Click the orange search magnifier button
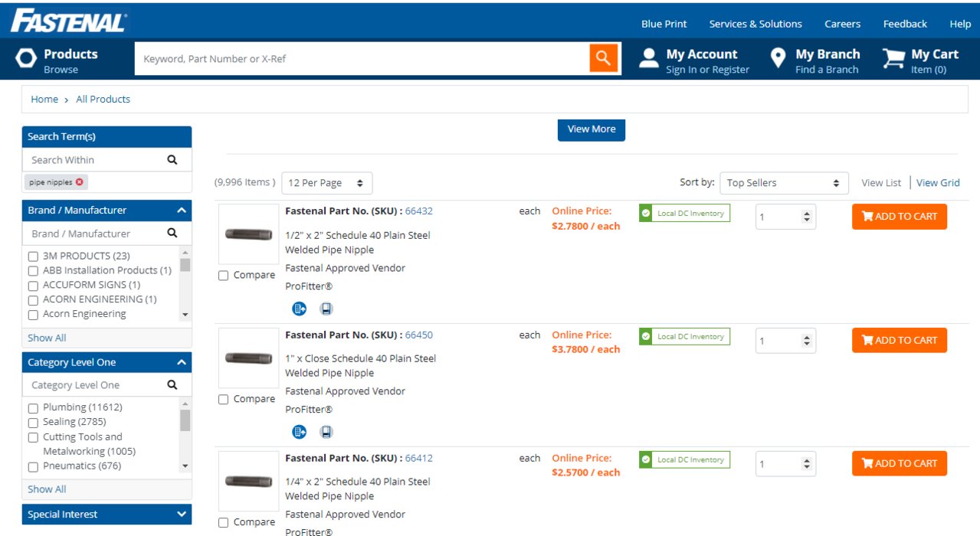This screenshot has height=536, width=980. coord(604,58)
